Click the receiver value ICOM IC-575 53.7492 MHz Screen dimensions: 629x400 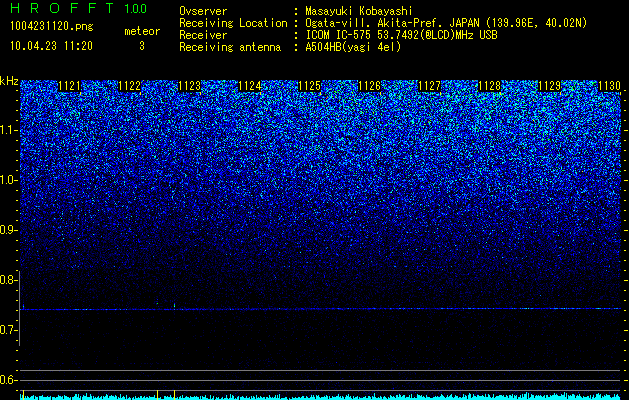pyautogui.click(x=401, y=35)
